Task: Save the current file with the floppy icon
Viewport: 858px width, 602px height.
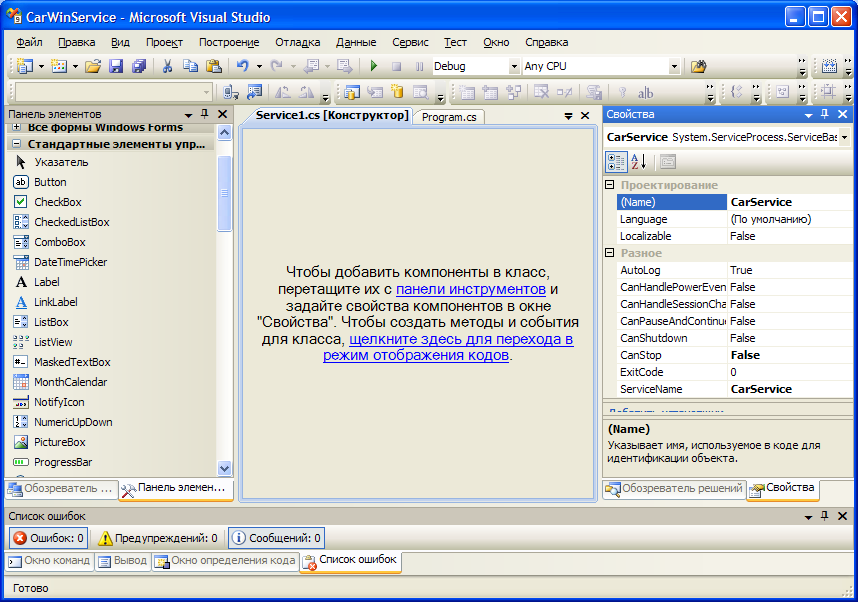Action: tap(116, 66)
